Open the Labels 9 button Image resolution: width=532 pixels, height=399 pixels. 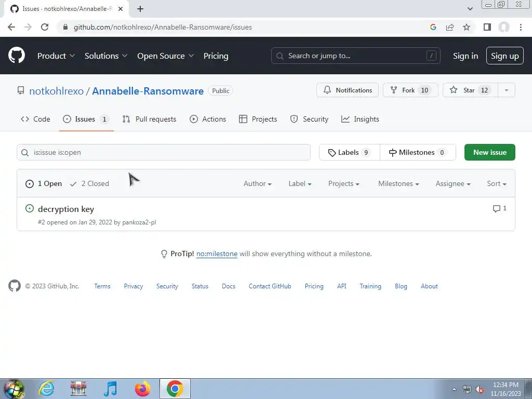pos(350,152)
